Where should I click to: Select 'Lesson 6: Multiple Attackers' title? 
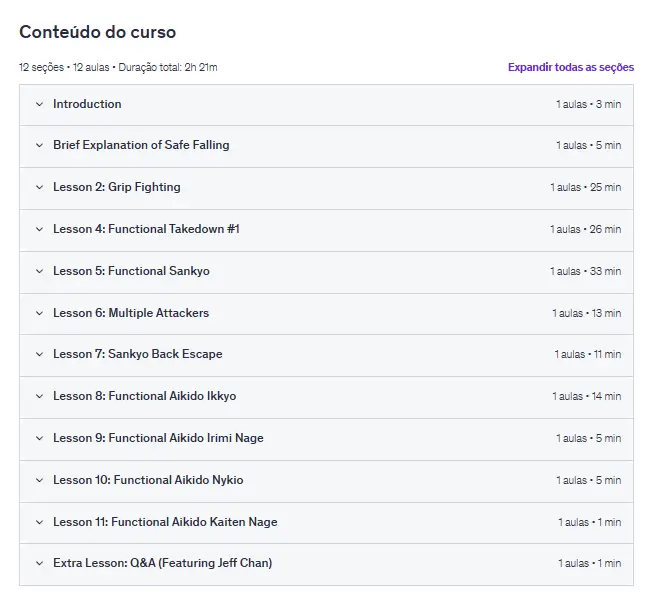coord(131,314)
